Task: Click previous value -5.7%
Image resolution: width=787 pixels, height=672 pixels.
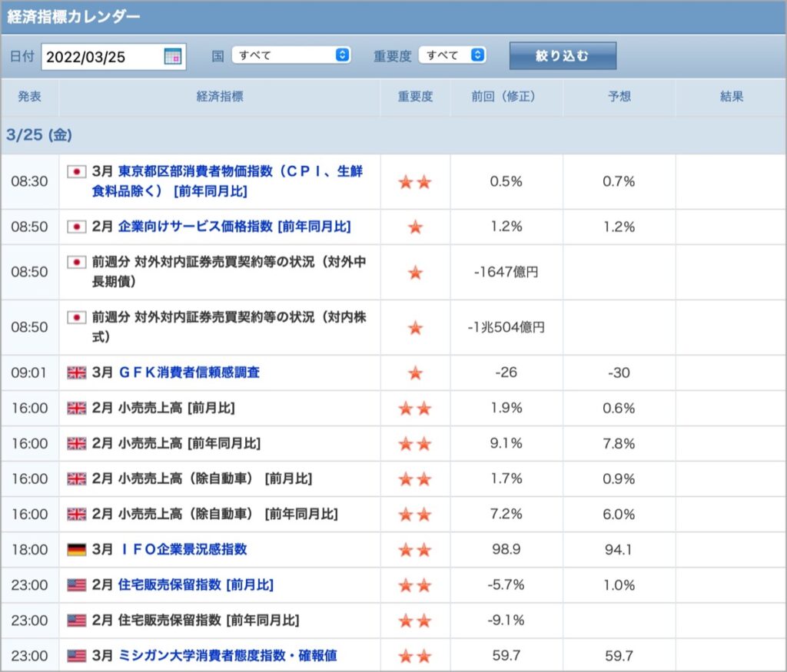Action: 506,584
